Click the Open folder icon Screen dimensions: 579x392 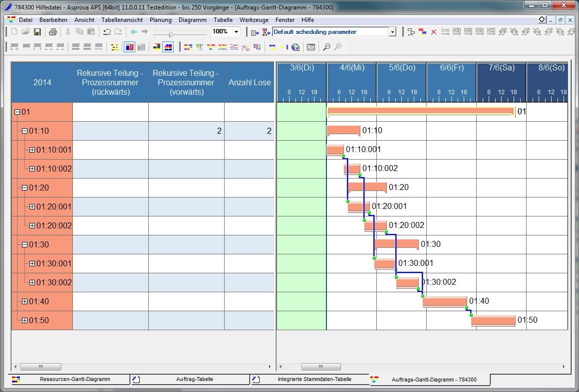click(x=26, y=32)
